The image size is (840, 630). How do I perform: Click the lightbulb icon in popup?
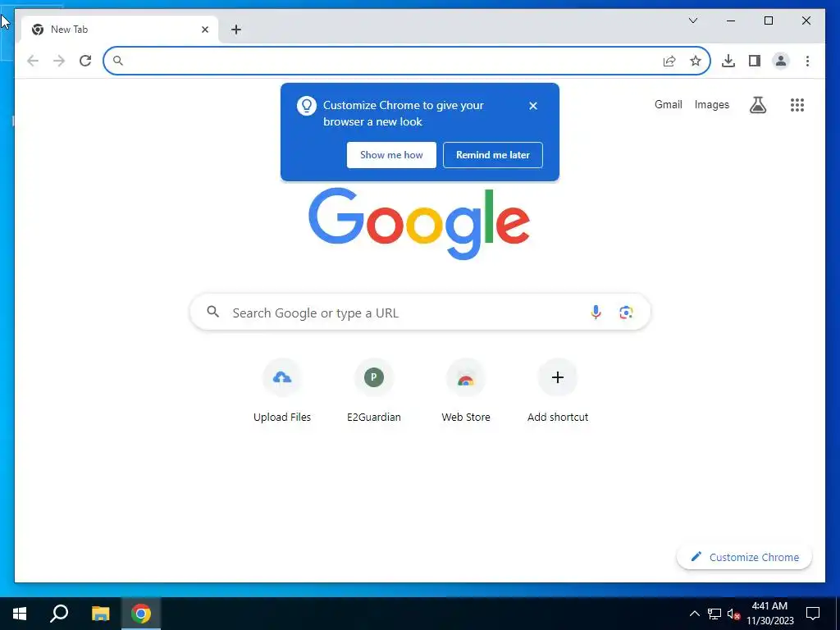[x=307, y=106]
